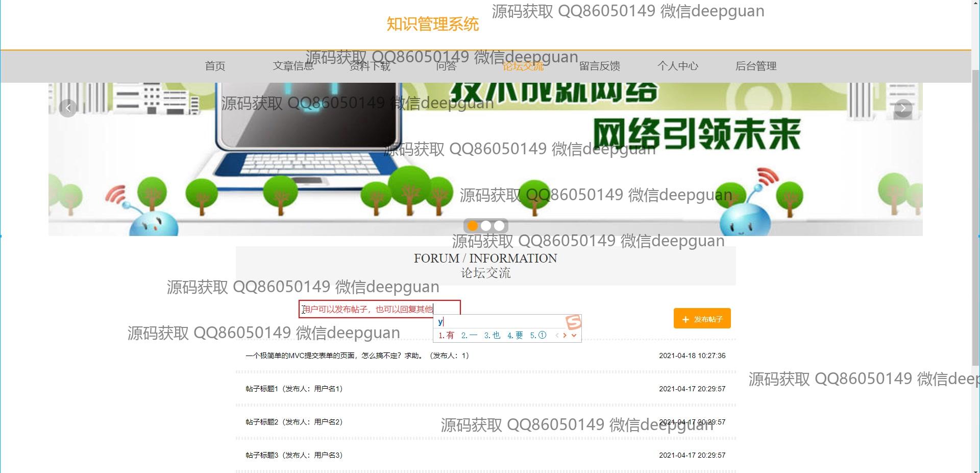Open post 帖子标题1 by 用户名1
This screenshot has width=980, height=473.
[294, 389]
